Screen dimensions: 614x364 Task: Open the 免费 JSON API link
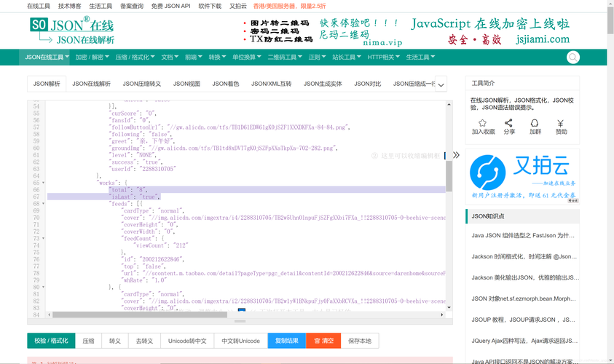(170, 6)
